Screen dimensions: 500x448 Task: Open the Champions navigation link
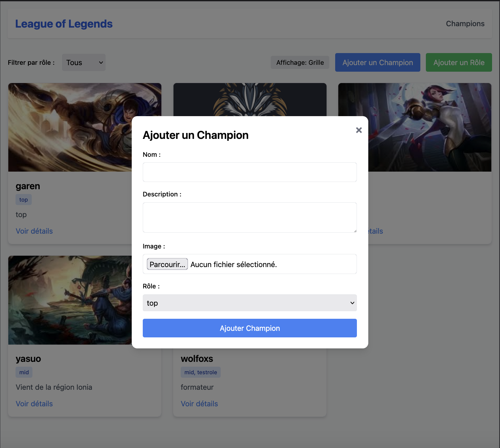point(465,23)
